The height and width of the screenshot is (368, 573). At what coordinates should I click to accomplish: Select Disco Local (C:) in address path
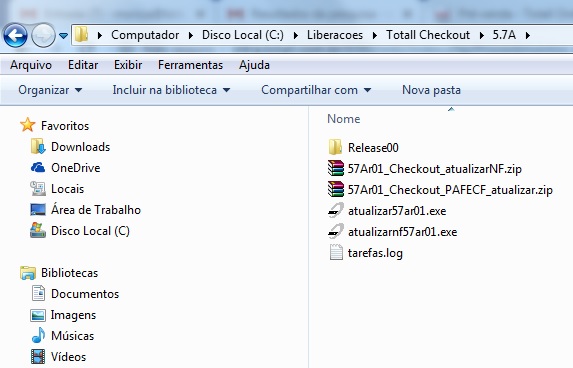(x=243, y=35)
